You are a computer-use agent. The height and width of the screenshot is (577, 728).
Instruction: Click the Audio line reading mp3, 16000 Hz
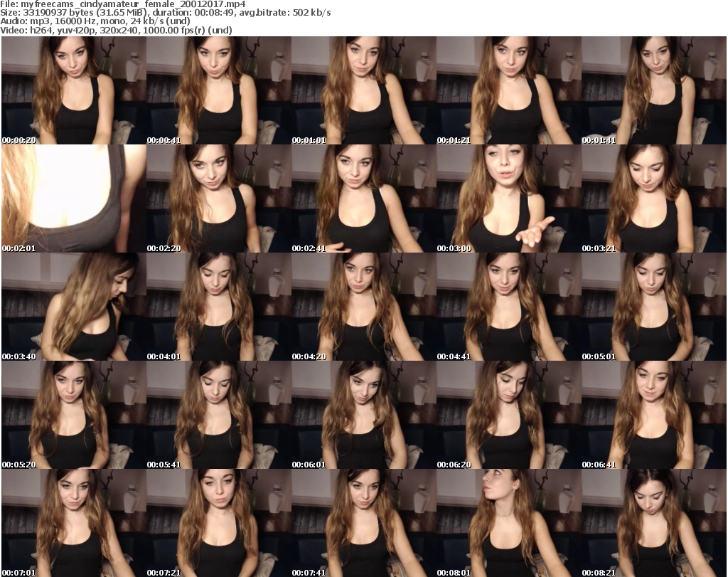point(95,21)
